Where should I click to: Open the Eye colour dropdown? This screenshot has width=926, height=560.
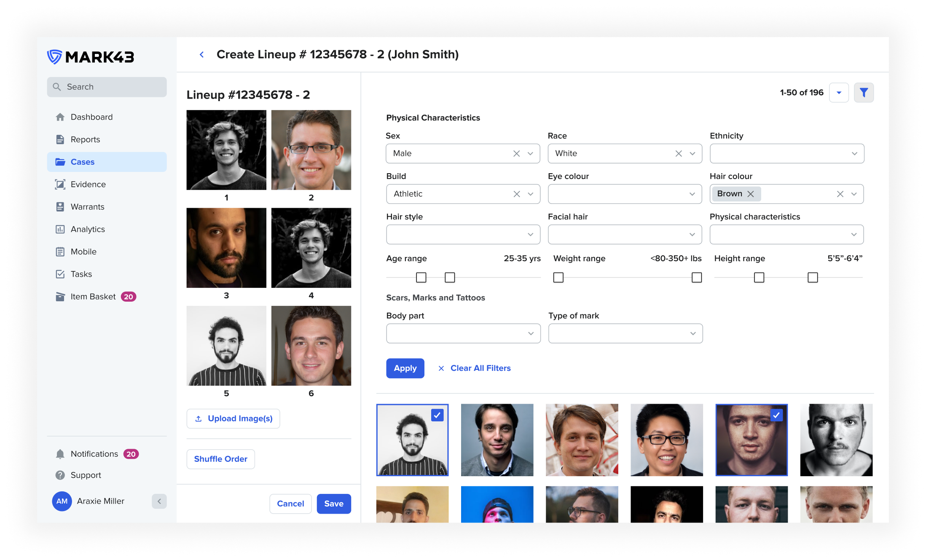[x=692, y=194]
